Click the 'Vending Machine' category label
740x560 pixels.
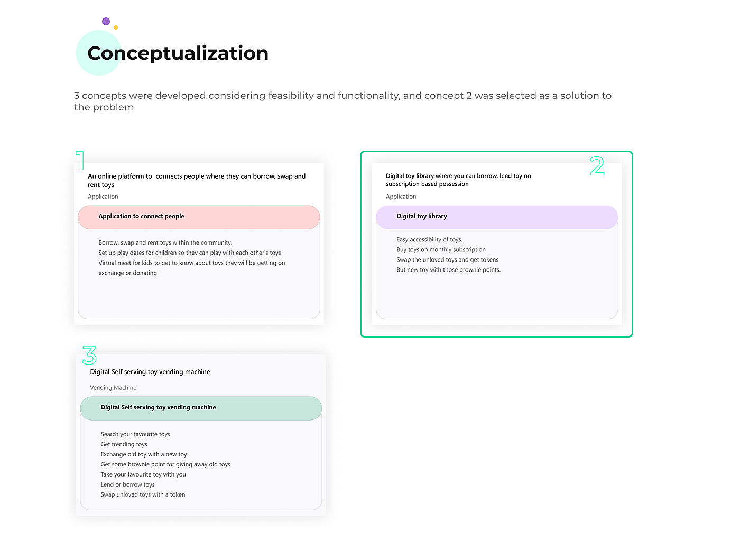[113, 388]
